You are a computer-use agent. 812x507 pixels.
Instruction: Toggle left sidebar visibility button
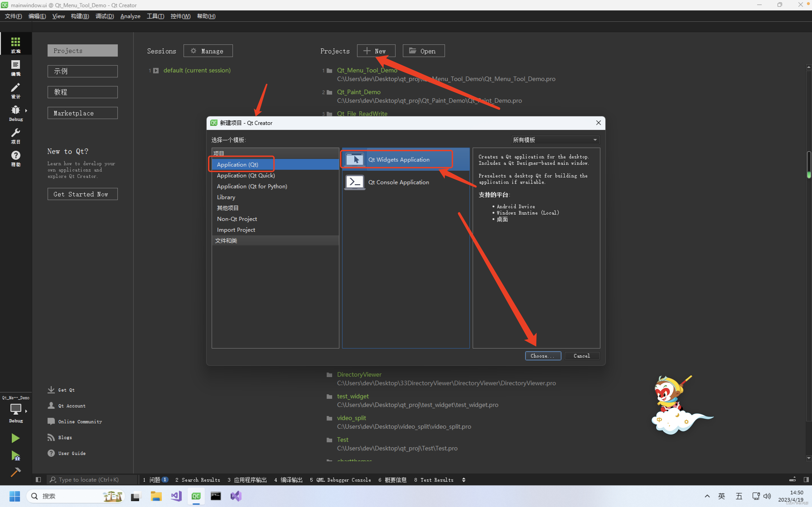point(38,480)
